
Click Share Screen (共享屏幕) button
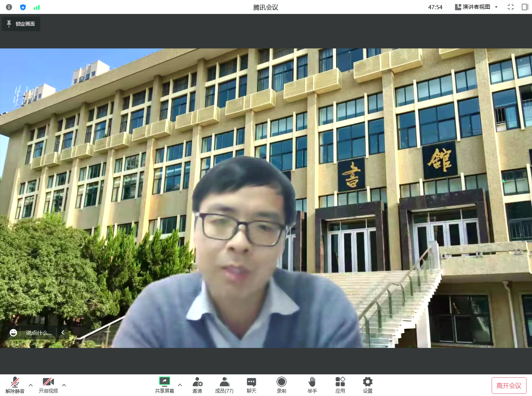coord(164,385)
